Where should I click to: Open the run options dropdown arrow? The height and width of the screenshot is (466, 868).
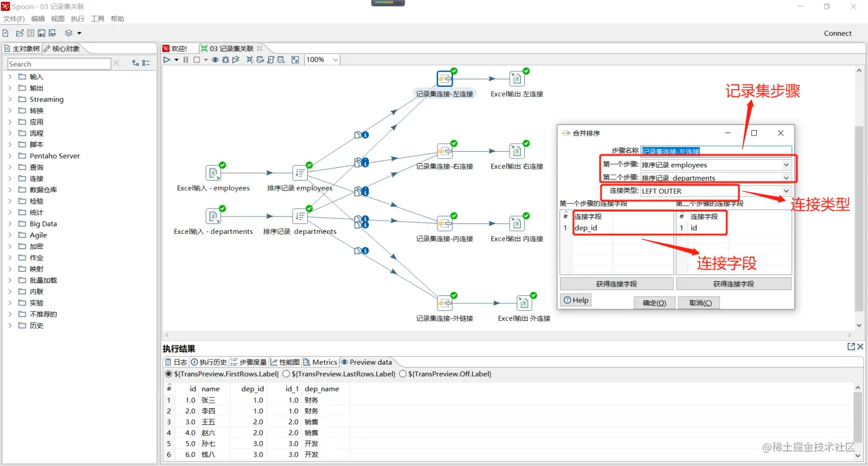click(x=176, y=60)
